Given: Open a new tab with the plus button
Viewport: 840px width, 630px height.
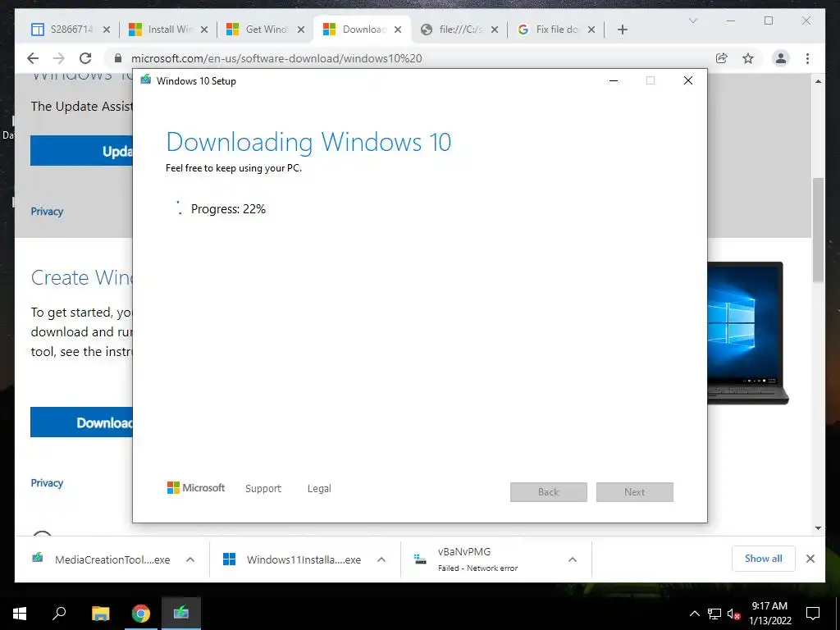Looking at the screenshot, I should tap(622, 30).
